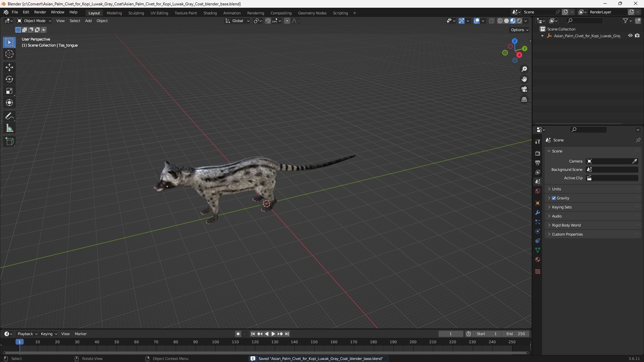This screenshot has height=362, width=644.
Task: Open the Global orientation dropdown
Action: [x=237, y=21]
